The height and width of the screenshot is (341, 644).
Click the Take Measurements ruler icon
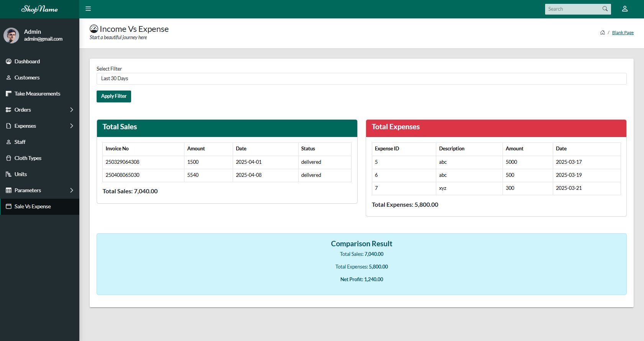click(x=8, y=94)
